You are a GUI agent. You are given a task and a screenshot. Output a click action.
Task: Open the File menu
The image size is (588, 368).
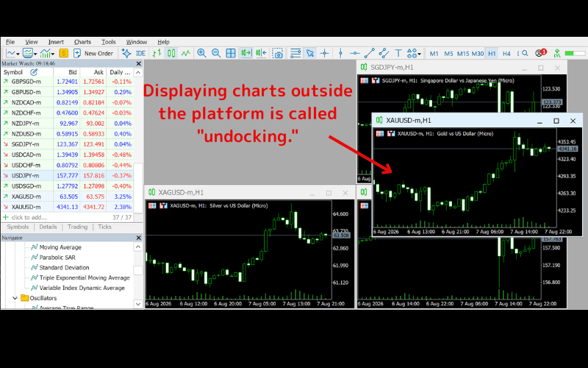(x=10, y=42)
